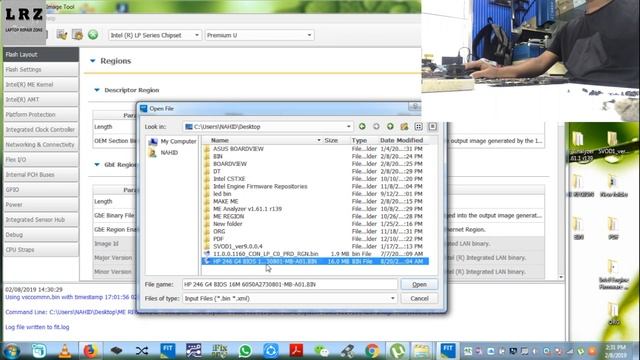Click first icon in Flash Image Tool toolbar
The image size is (640, 360).
point(62,35)
